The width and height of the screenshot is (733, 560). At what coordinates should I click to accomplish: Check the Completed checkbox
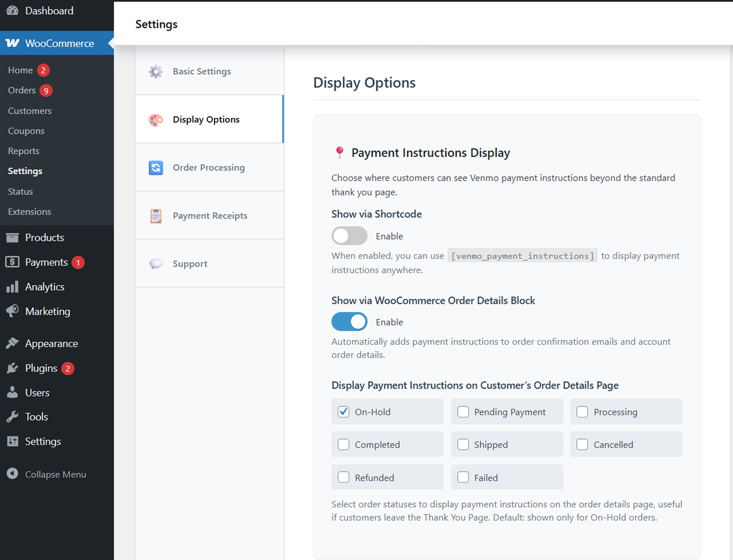344,445
